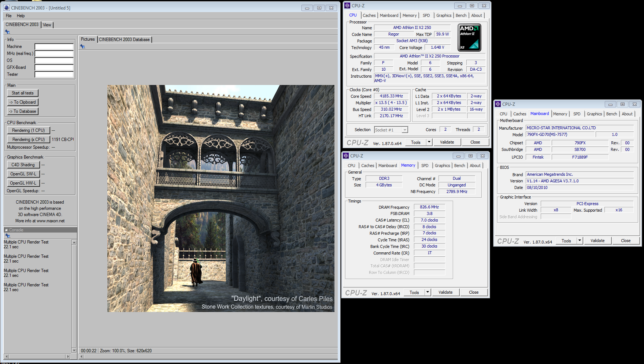Expand Tools dropdown arrow in CPU-Z CPU window
Image resolution: width=644 pixels, height=364 pixels.
[x=429, y=142]
